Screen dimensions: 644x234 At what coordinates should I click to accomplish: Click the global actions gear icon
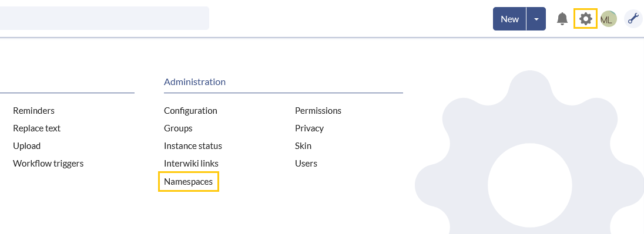click(x=585, y=18)
